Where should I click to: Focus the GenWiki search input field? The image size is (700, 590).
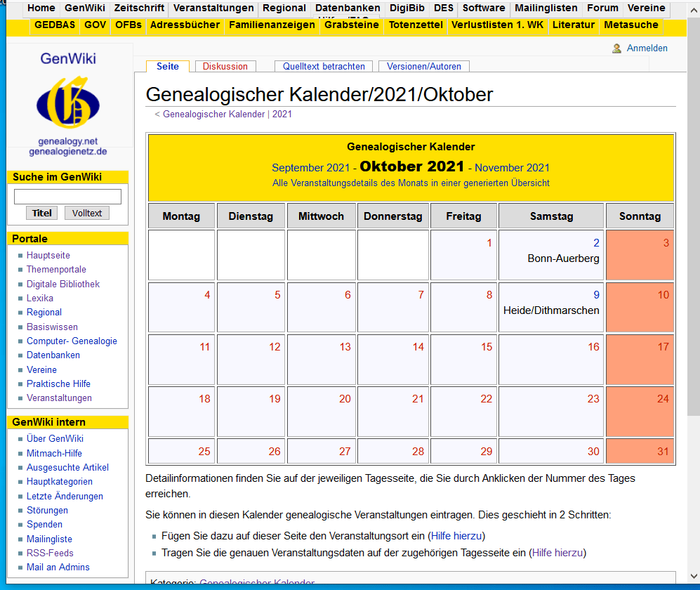coord(67,197)
